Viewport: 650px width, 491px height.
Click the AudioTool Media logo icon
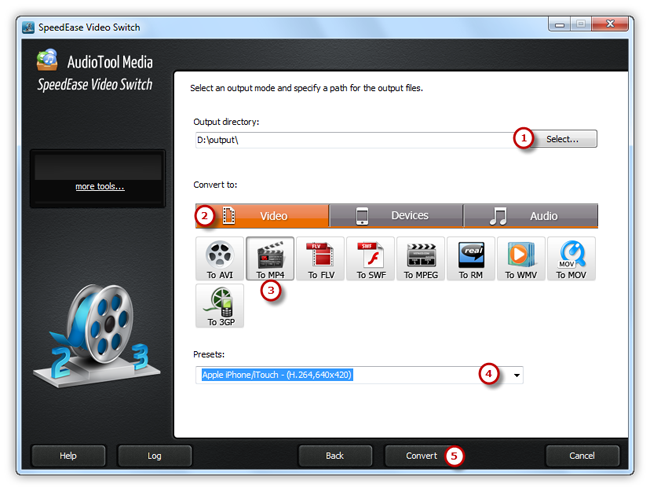pyautogui.click(x=47, y=60)
